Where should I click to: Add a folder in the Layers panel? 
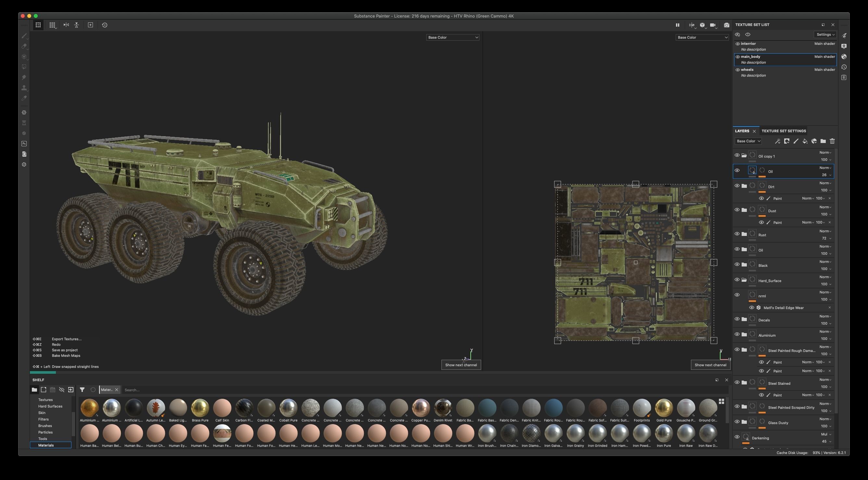(x=823, y=141)
